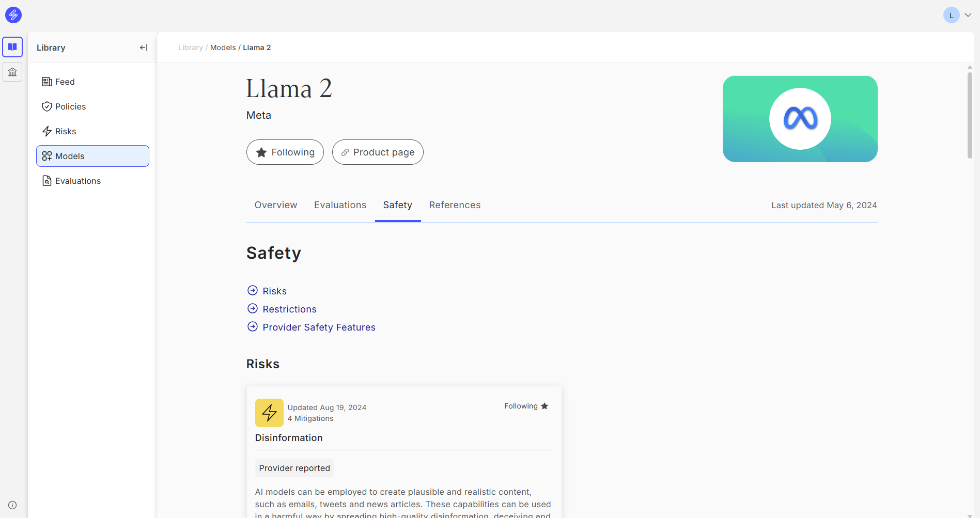Screen dimensions: 980x518
Task: Click the Models grid icon in sidebar
Action: pos(46,156)
